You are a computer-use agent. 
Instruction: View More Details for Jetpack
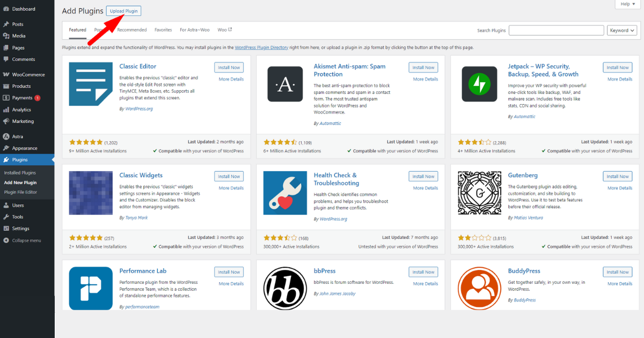pyautogui.click(x=620, y=79)
